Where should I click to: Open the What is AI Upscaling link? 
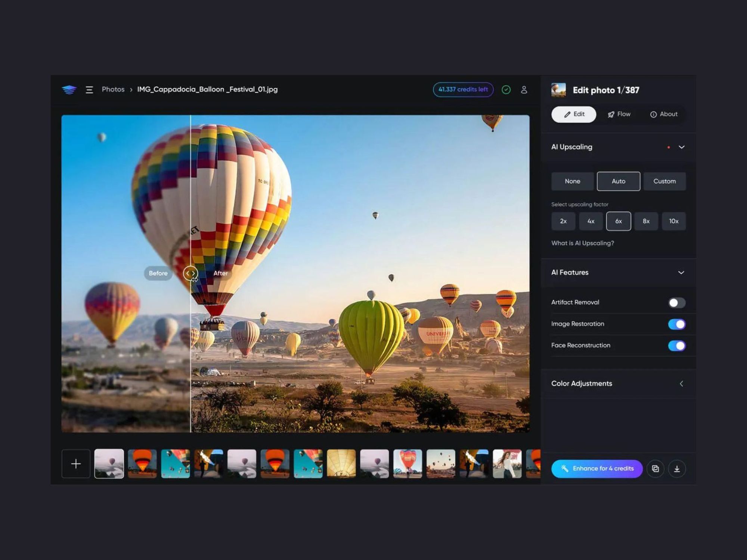click(x=582, y=243)
